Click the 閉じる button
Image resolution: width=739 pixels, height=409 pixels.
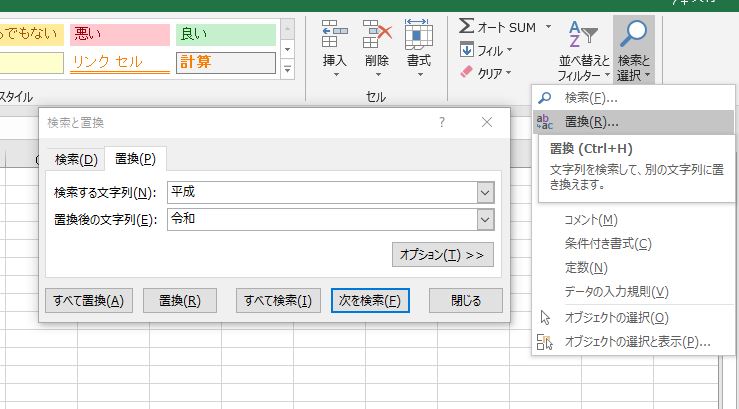coord(466,301)
